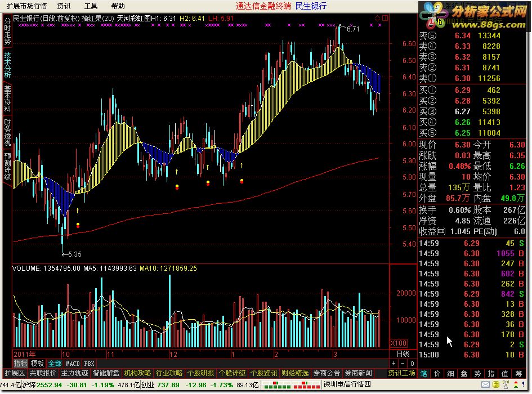Image resolution: width=532 pixels, height=394 pixels.
Task: Select the 筹 tab in quote panel
Action: pyautogui.click(x=518, y=374)
